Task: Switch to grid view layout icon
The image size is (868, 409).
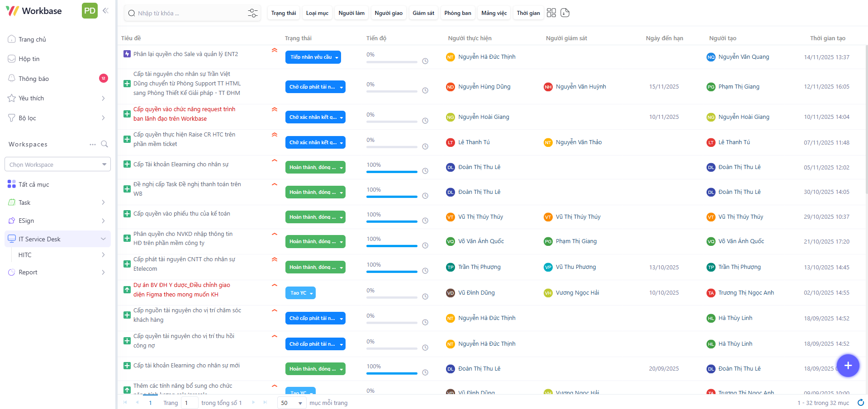Action: coord(551,13)
